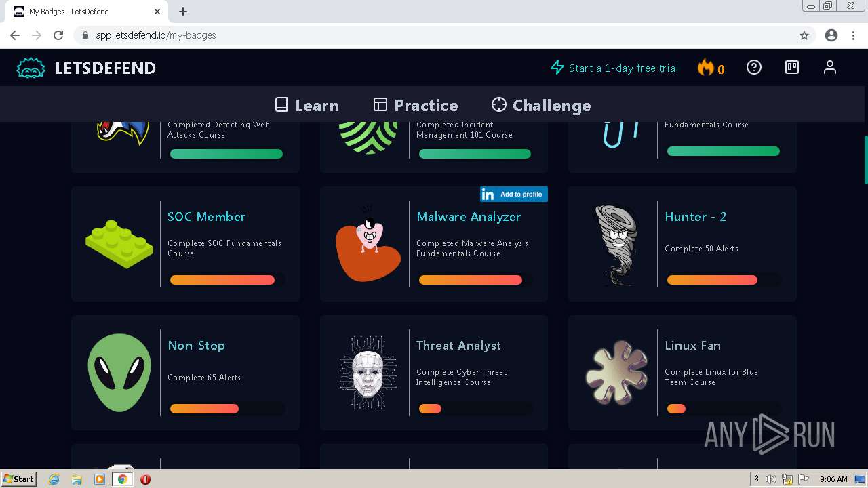Click the Malware Analyzer heart monster image
This screenshot has height=488, width=868.
(368, 243)
